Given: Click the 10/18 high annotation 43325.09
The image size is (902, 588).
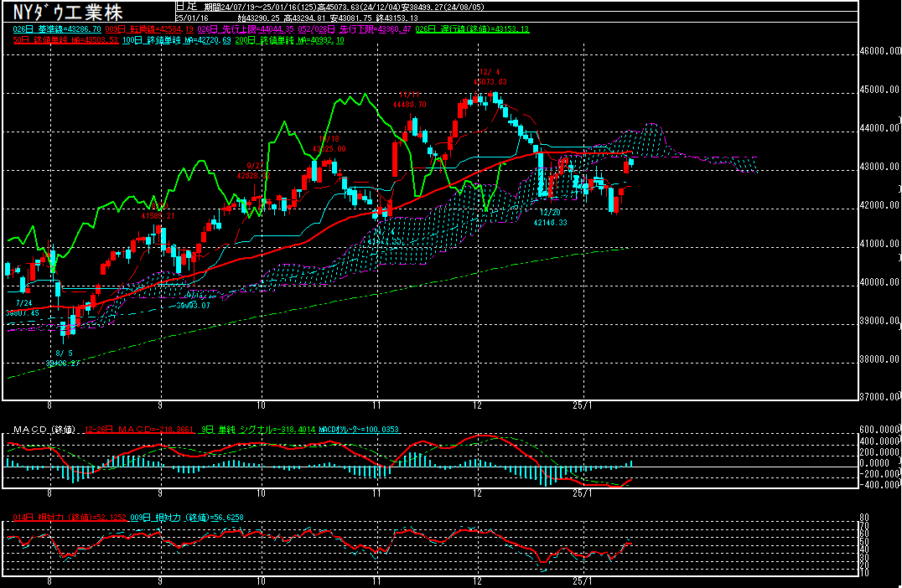Looking at the screenshot, I should pyautogui.click(x=329, y=144).
